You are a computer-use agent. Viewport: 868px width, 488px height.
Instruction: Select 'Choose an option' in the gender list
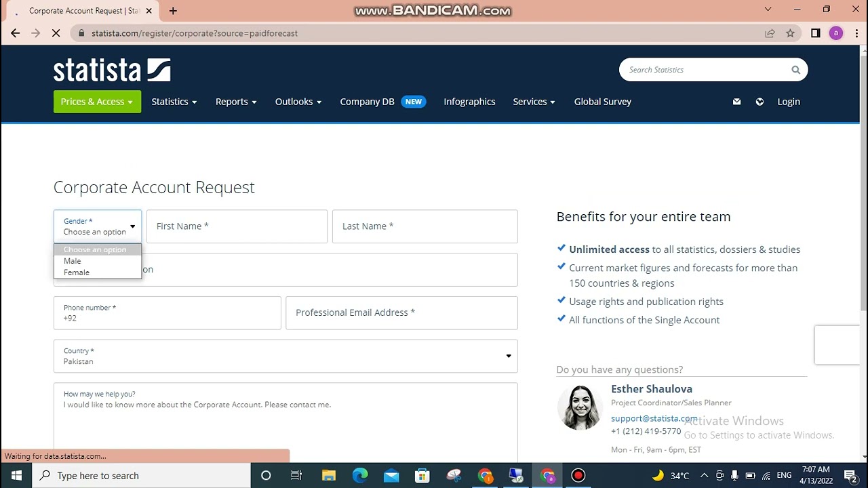click(98, 249)
